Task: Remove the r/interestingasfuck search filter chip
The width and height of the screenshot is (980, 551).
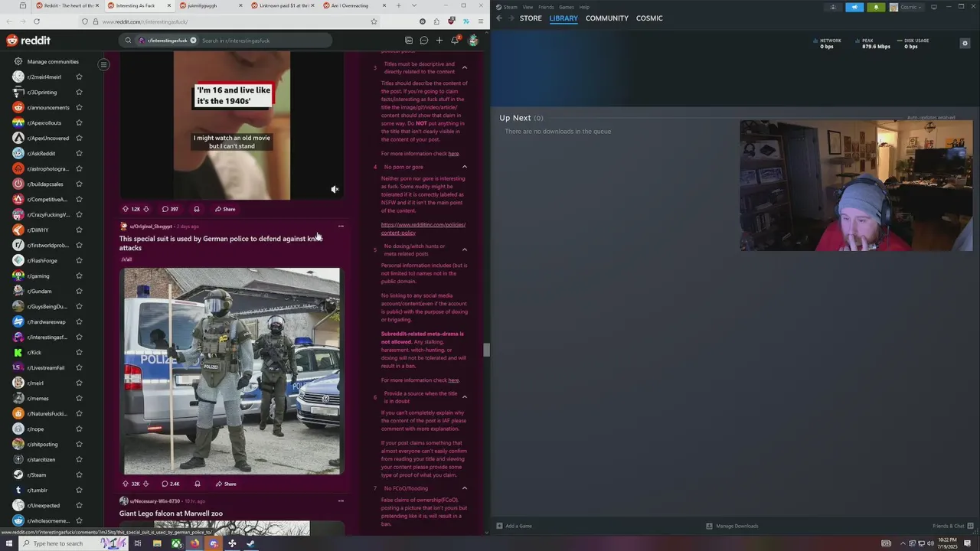Action: click(193, 41)
